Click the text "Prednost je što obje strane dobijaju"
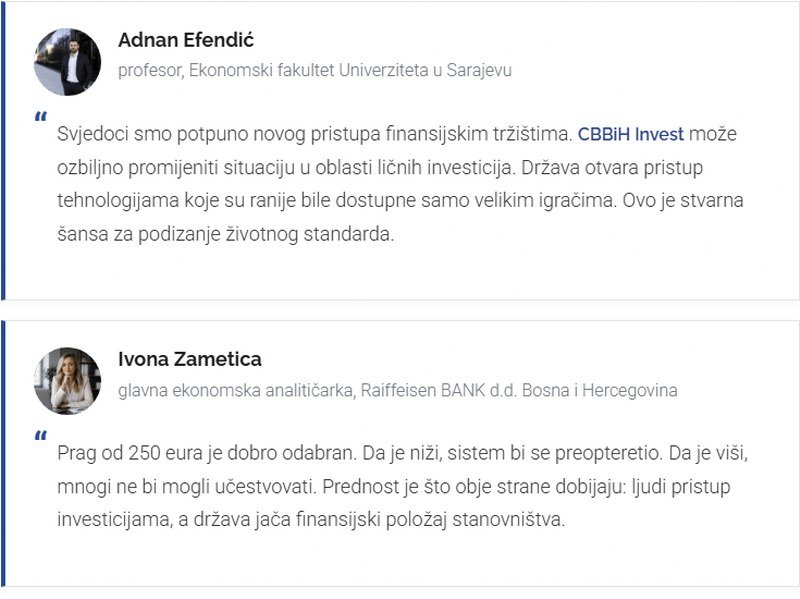 (474, 486)
